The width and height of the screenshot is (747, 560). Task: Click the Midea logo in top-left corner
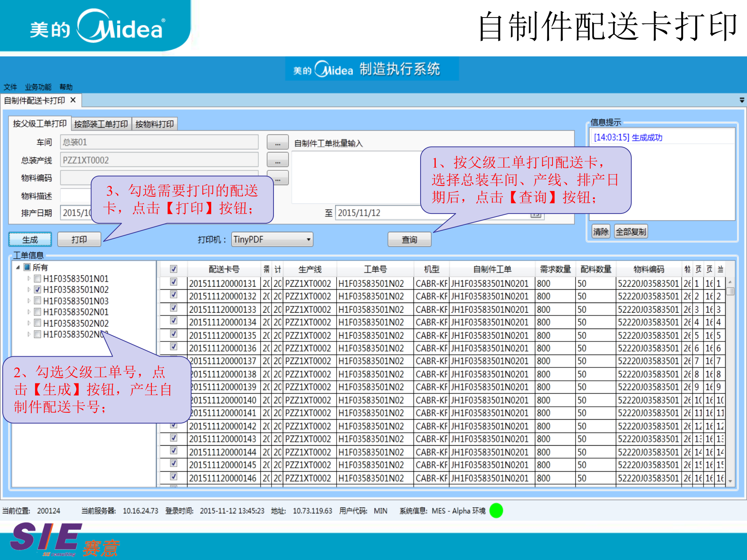point(95,27)
